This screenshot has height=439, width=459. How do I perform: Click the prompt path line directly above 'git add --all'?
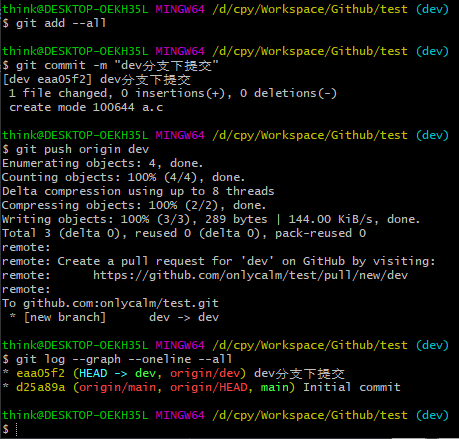225,9
